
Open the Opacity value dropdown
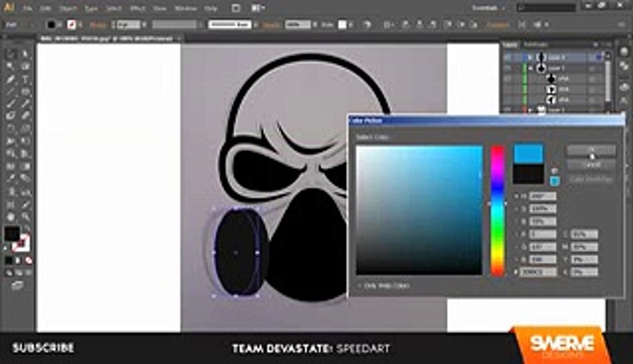[314, 24]
